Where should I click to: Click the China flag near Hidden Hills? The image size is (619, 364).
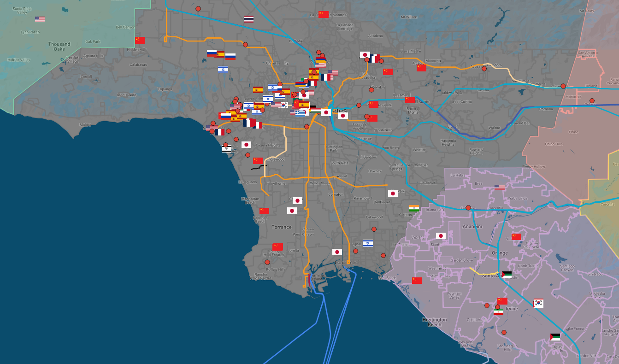pyautogui.click(x=140, y=41)
